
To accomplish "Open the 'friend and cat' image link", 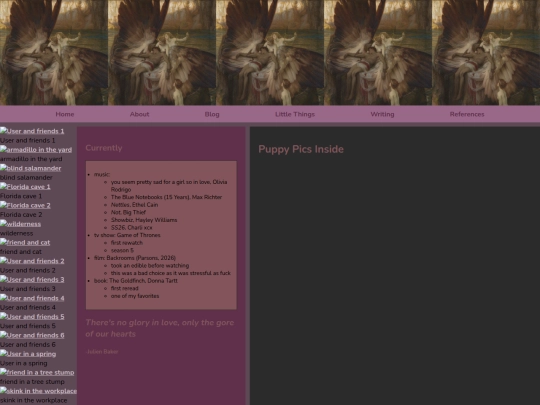I will pos(25,242).
